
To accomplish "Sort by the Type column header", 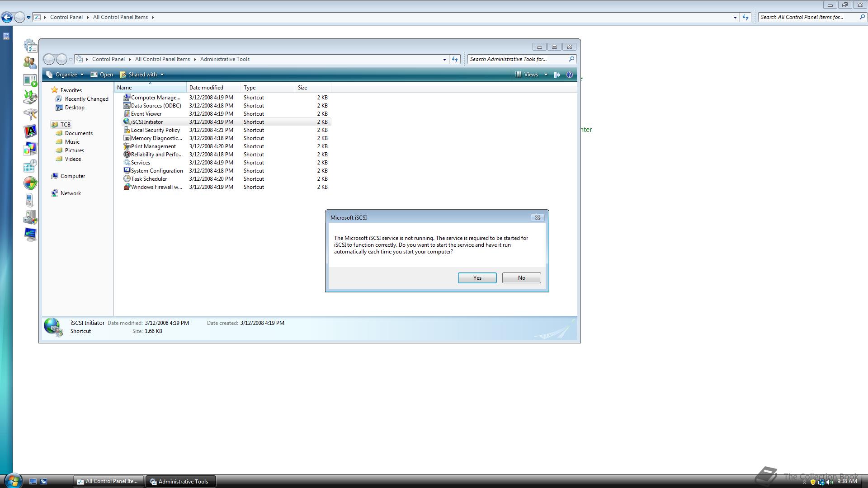I will 268,88.
